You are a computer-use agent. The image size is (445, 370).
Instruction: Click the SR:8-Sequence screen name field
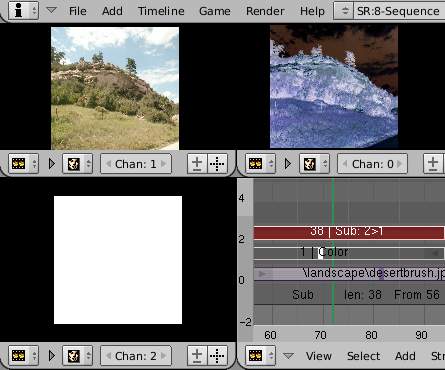tap(399, 11)
